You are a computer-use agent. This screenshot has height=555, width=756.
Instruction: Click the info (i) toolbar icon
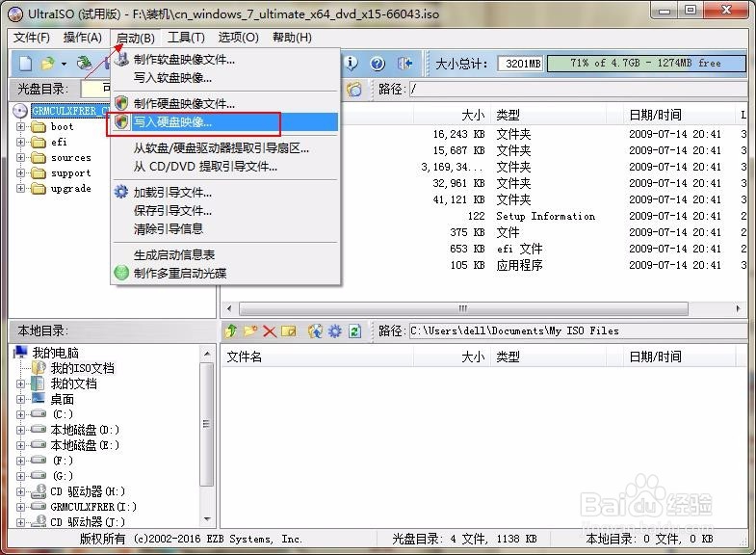[352, 64]
